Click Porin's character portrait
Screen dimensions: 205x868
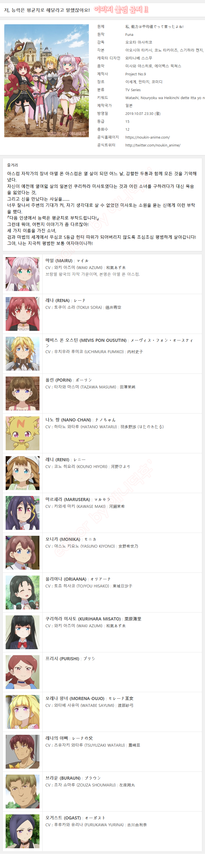23,393
